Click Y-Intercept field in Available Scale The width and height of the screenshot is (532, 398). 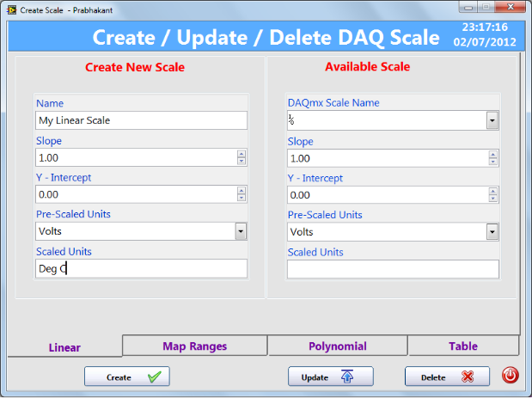388,195
